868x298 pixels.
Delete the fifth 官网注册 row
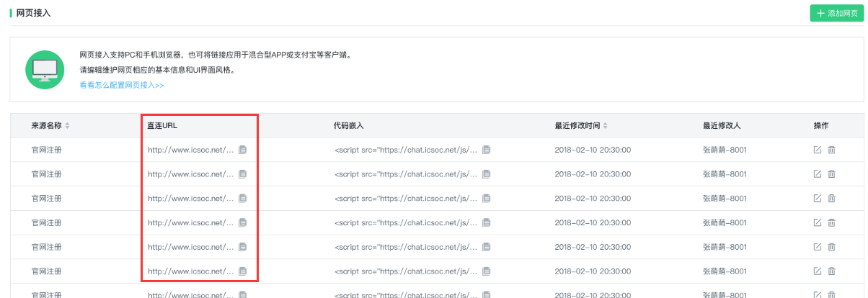click(832, 247)
